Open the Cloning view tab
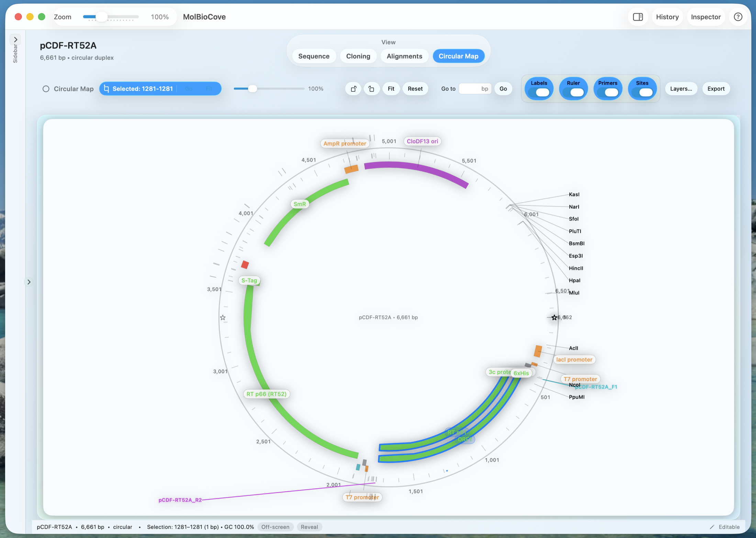Image resolution: width=756 pixels, height=538 pixels. [x=358, y=56]
